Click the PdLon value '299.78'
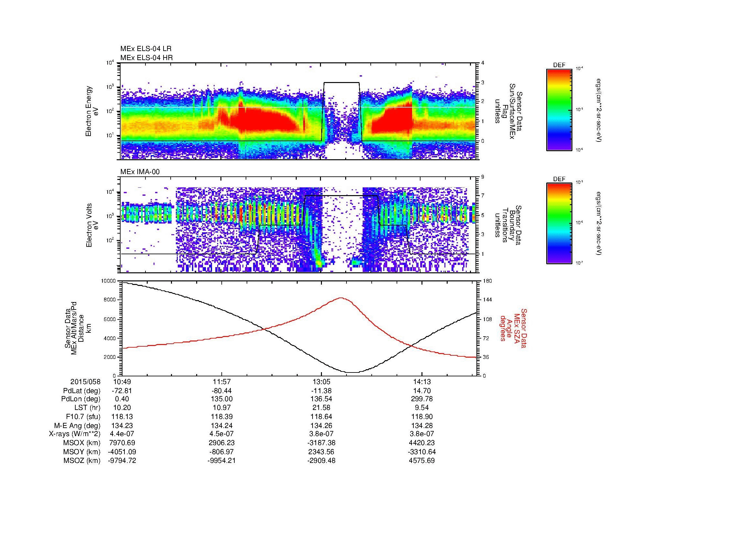Screen dimensions: 756x534 pos(422,399)
